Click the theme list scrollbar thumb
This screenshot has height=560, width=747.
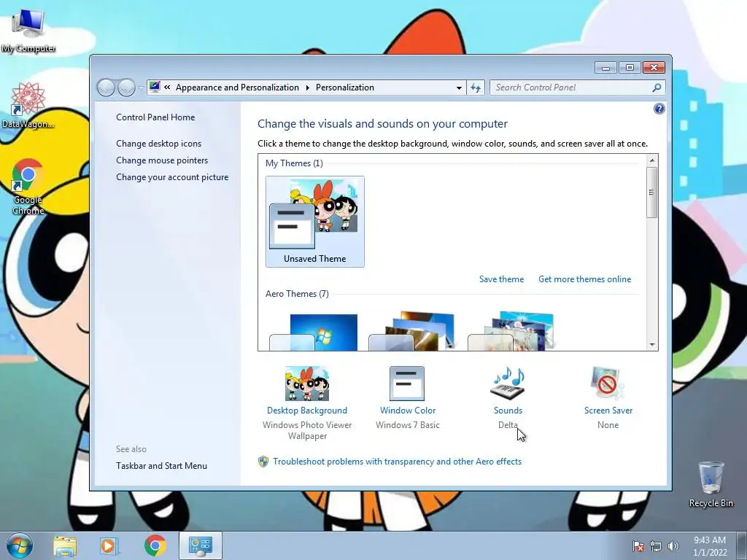(651, 192)
